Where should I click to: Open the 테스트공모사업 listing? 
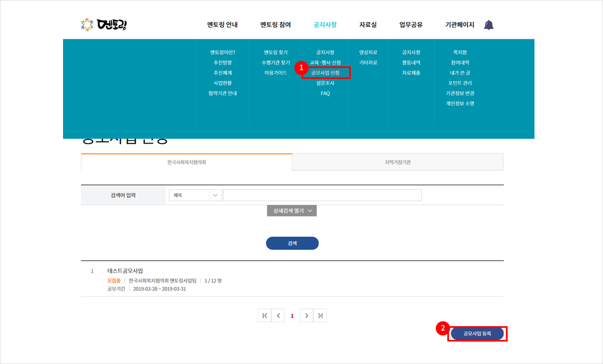[125, 271]
